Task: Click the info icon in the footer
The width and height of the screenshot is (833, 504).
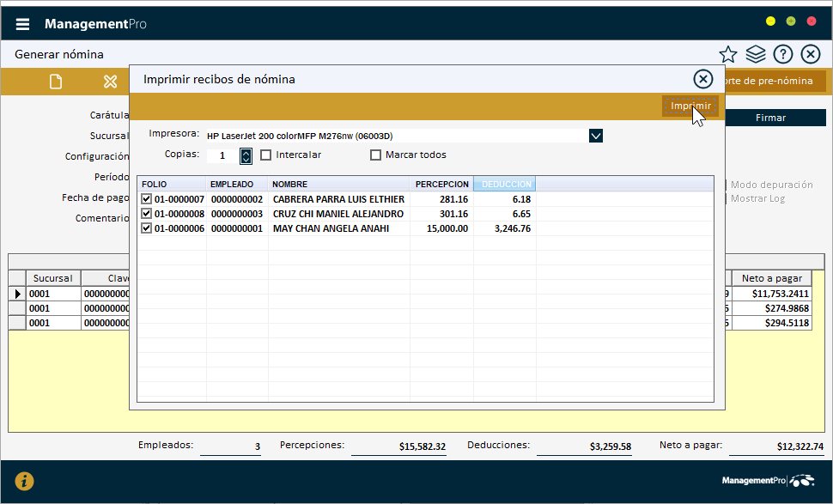Action: tap(24, 481)
